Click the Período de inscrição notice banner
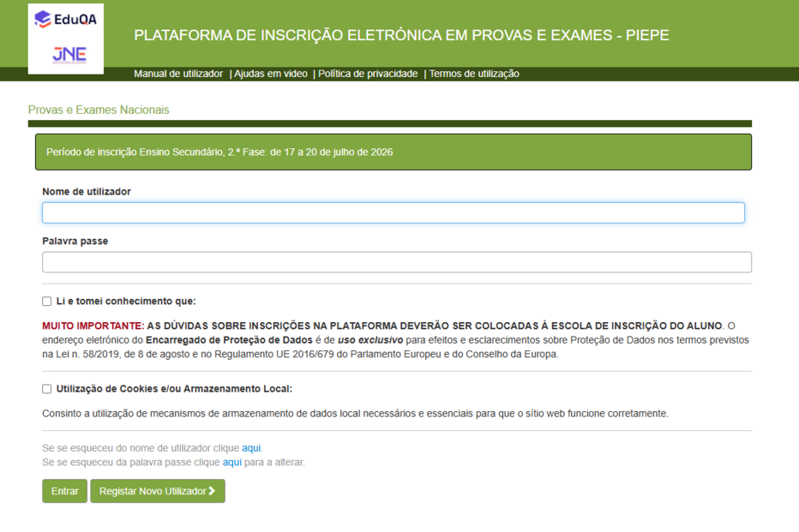 click(393, 152)
